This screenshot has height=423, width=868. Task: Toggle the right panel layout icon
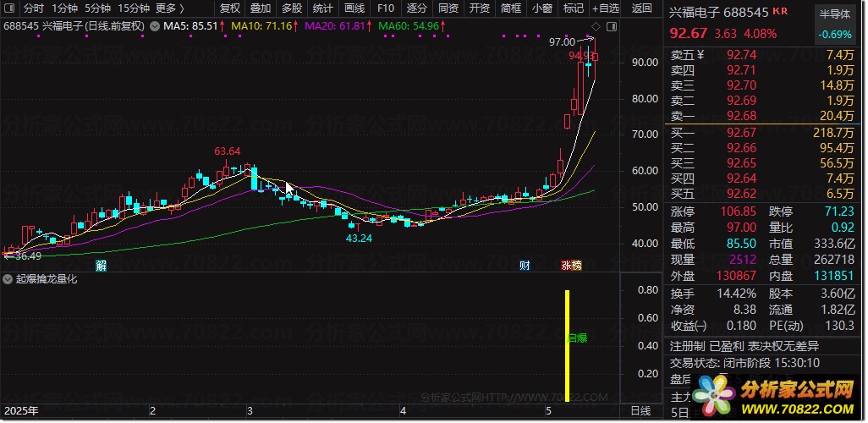612,26
